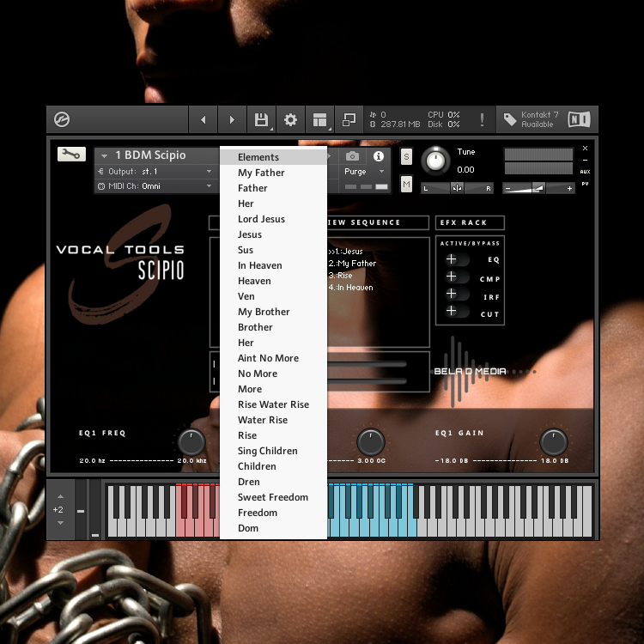The height and width of the screenshot is (644, 644).
Task: Choose Lord Jesus menu entry
Action: click(x=273, y=219)
